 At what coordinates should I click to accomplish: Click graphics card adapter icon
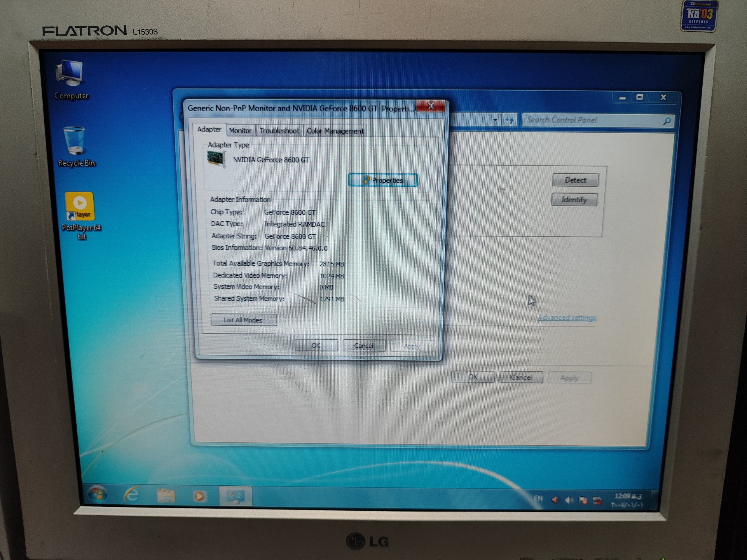coord(216,159)
